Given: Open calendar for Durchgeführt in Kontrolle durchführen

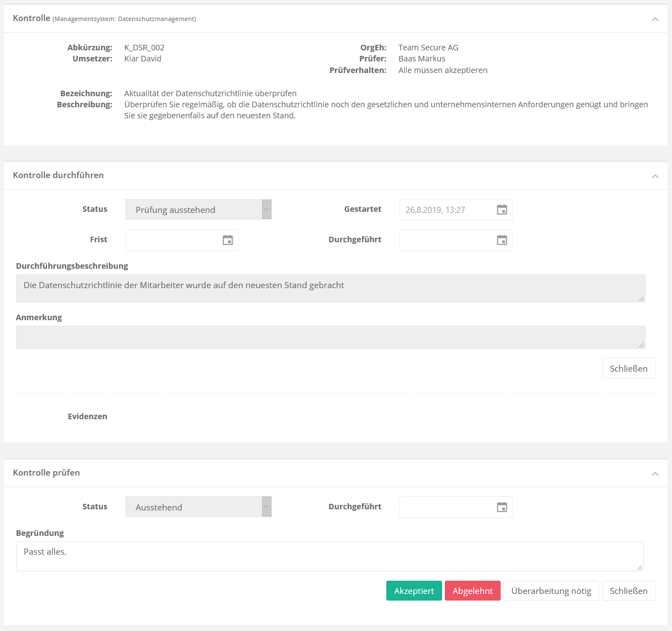Looking at the screenshot, I should (x=502, y=240).
